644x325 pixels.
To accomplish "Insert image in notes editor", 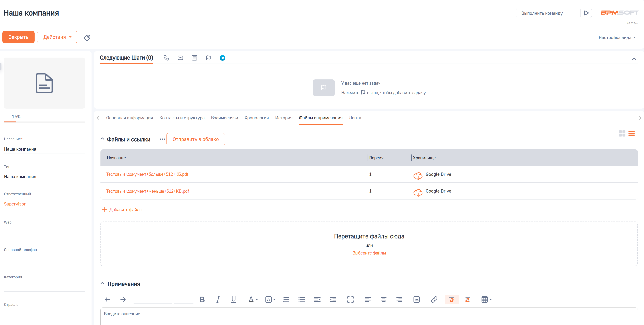I will 417,299.
